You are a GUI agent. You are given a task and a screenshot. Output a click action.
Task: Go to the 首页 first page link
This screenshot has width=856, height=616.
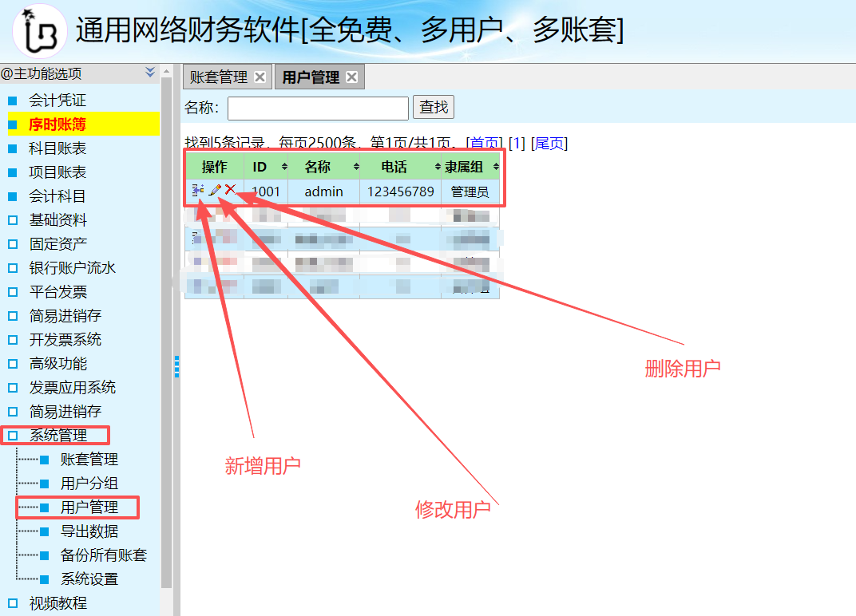tap(484, 144)
